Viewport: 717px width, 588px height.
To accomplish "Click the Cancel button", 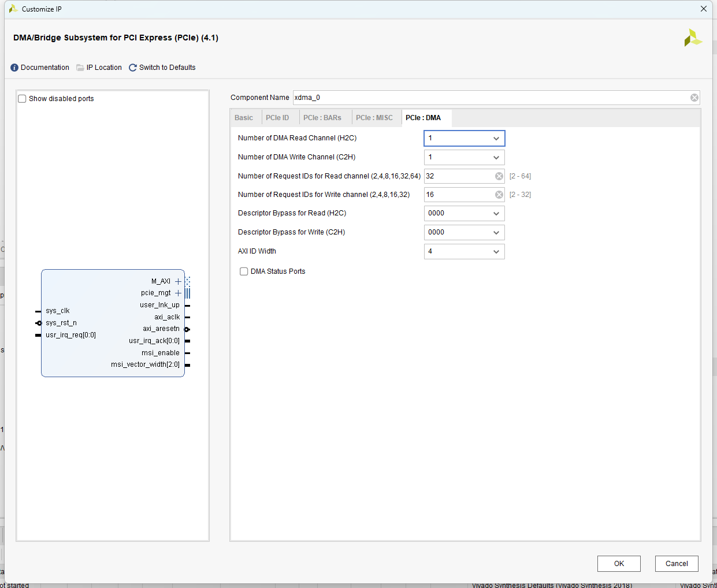I will (x=677, y=564).
